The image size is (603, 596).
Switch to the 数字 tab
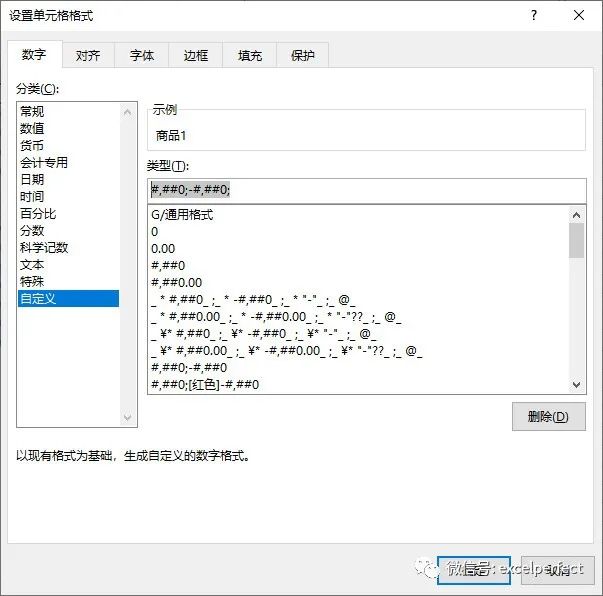click(34, 55)
